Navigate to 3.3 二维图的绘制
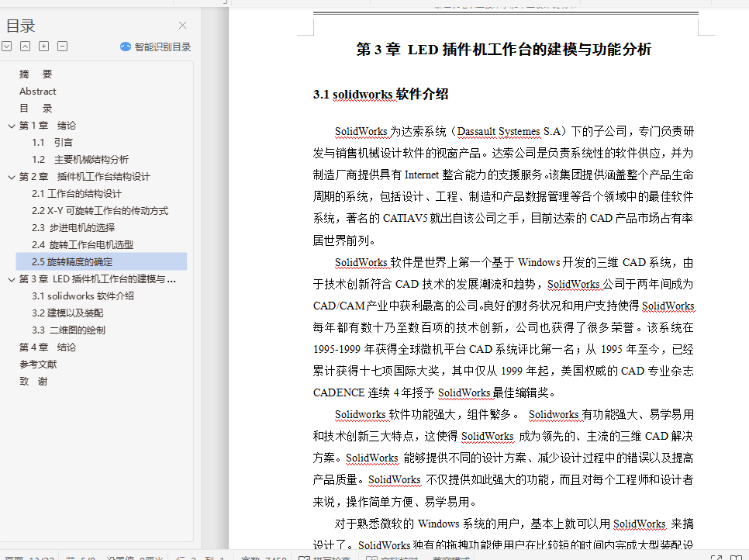The height and width of the screenshot is (560, 749). pos(68,330)
